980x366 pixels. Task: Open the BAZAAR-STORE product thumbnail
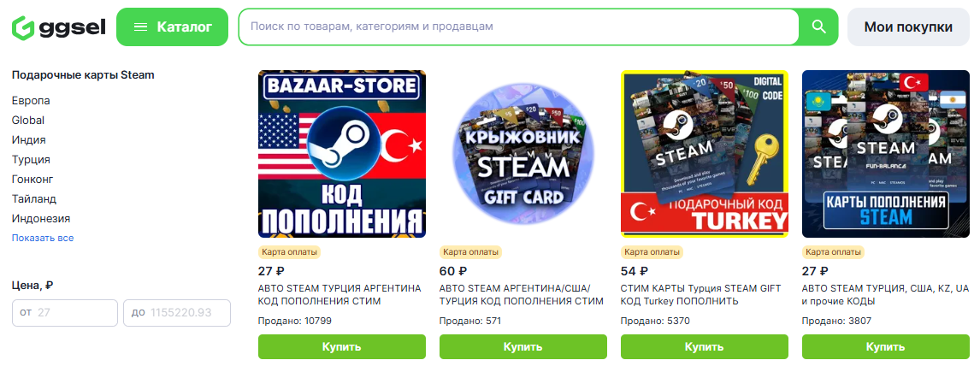[342, 154]
